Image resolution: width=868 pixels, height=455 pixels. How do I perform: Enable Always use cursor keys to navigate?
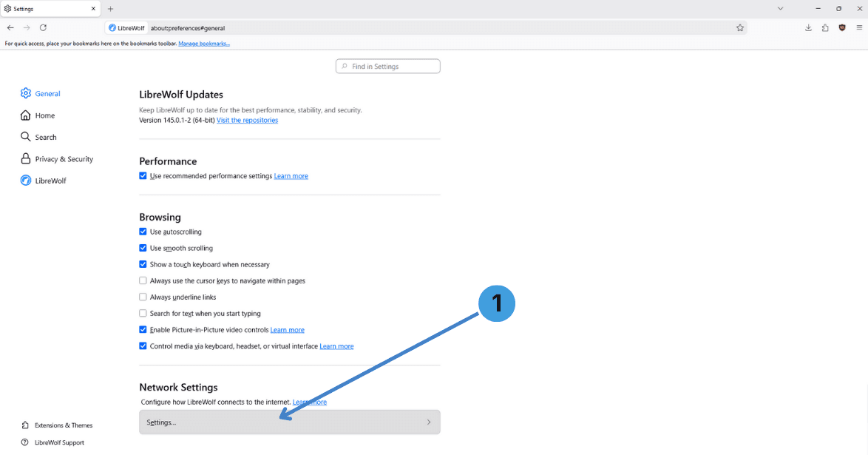tap(143, 280)
